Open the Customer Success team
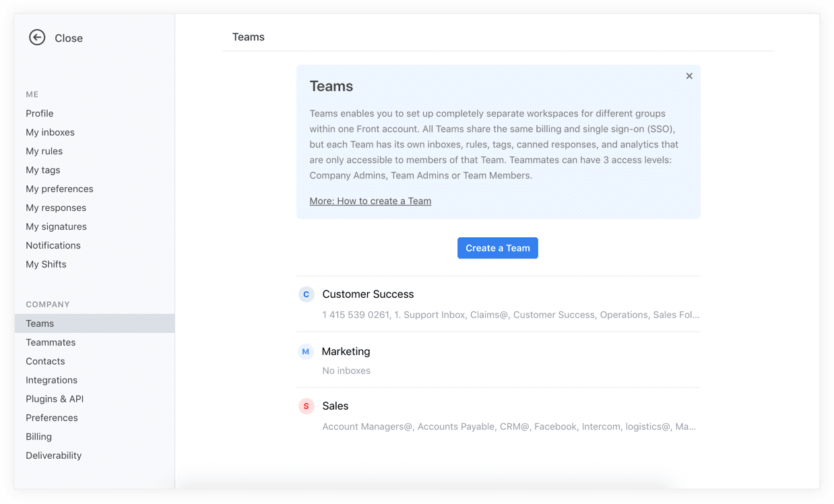This screenshot has width=834, height=504. 499,304
